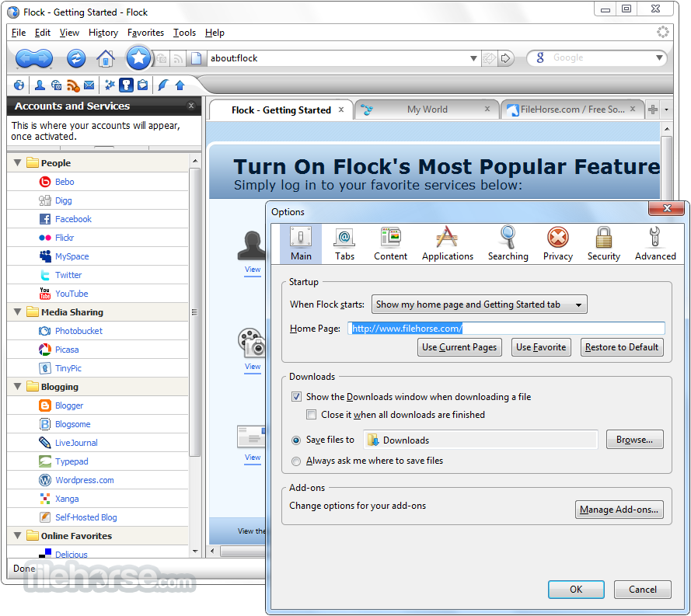Select Always ask me where to save files
The width and height of the screenshot is (691, 616).
point(296,461)
